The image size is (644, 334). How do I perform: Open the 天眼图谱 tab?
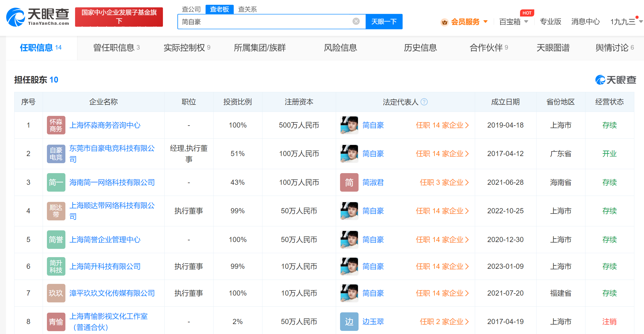tap(553, 48)
